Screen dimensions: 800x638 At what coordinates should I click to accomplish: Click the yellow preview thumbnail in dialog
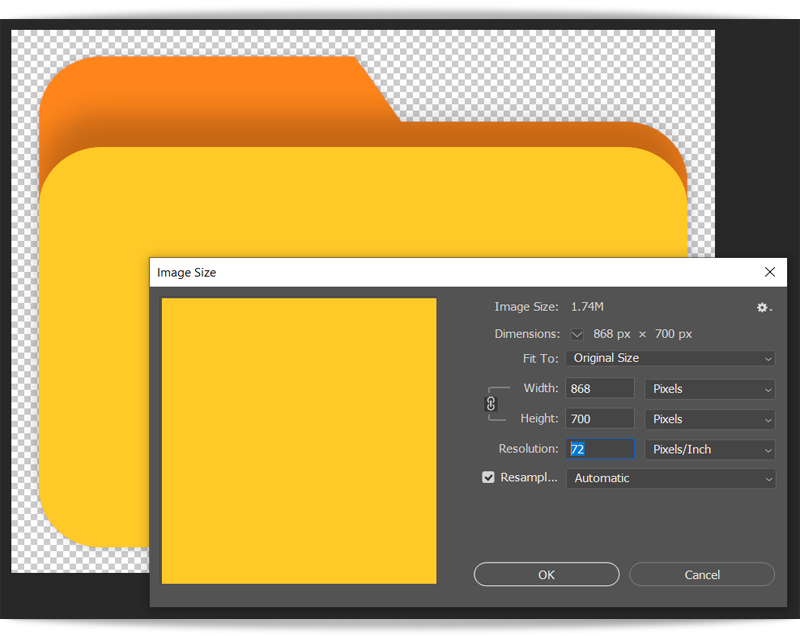(x=299, y=441)
